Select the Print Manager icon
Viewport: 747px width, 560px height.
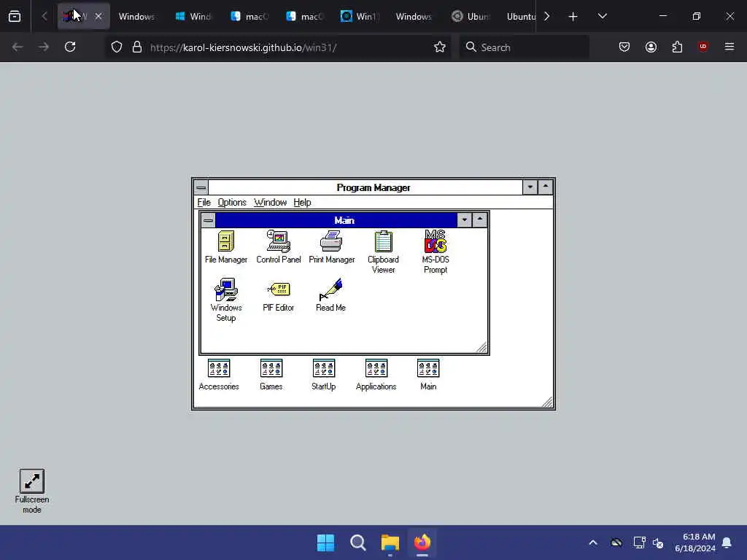coord(332,246)
